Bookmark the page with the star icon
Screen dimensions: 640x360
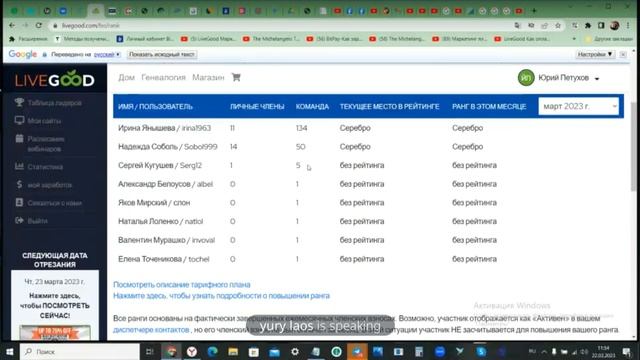click(558, 25)
